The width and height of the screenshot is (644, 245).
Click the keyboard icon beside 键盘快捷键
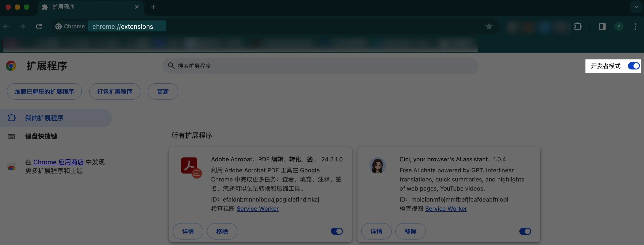pos(11,136)
